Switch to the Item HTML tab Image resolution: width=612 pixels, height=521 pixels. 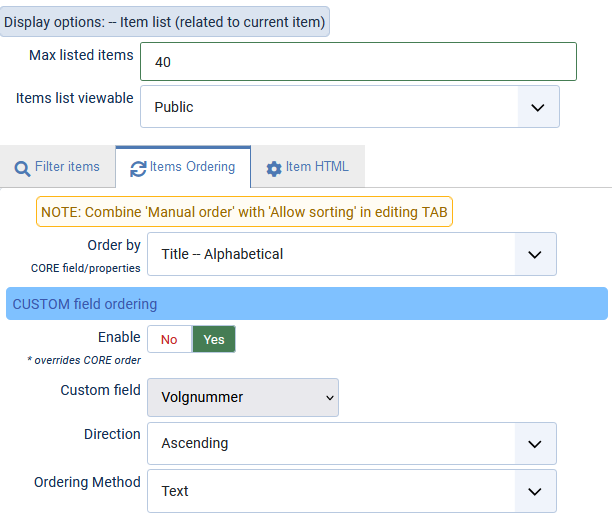[x=308, y=167]
